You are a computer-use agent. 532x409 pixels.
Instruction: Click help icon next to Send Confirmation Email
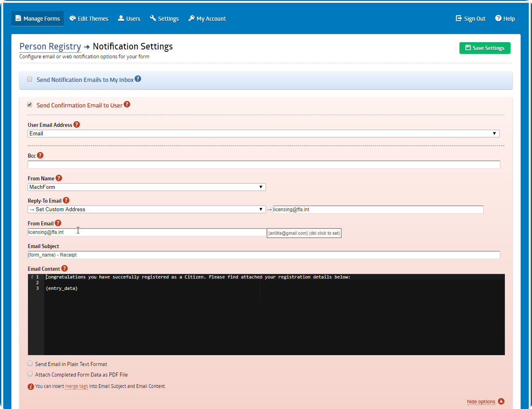(127, 105)
